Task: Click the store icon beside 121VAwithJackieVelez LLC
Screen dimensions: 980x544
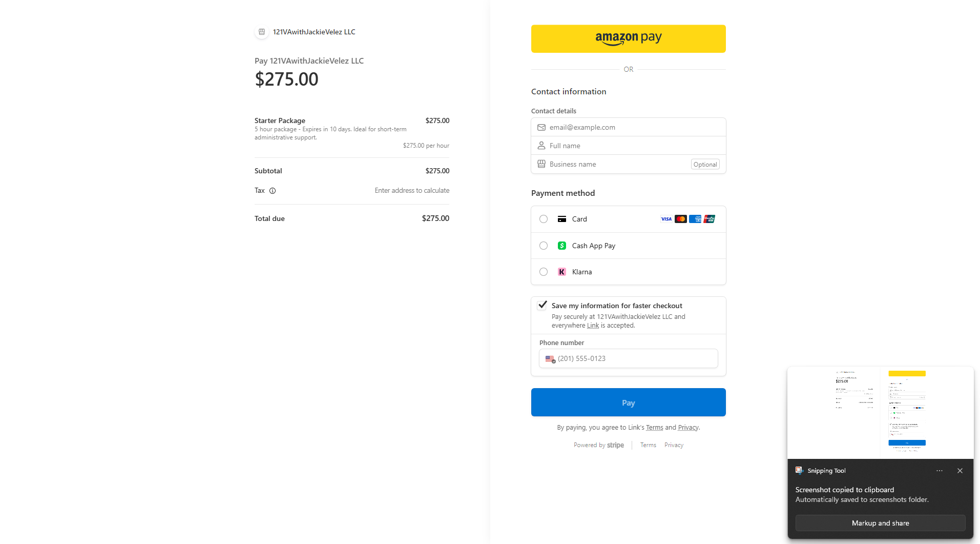Action: pyautogui.click(x=261, y=31)
